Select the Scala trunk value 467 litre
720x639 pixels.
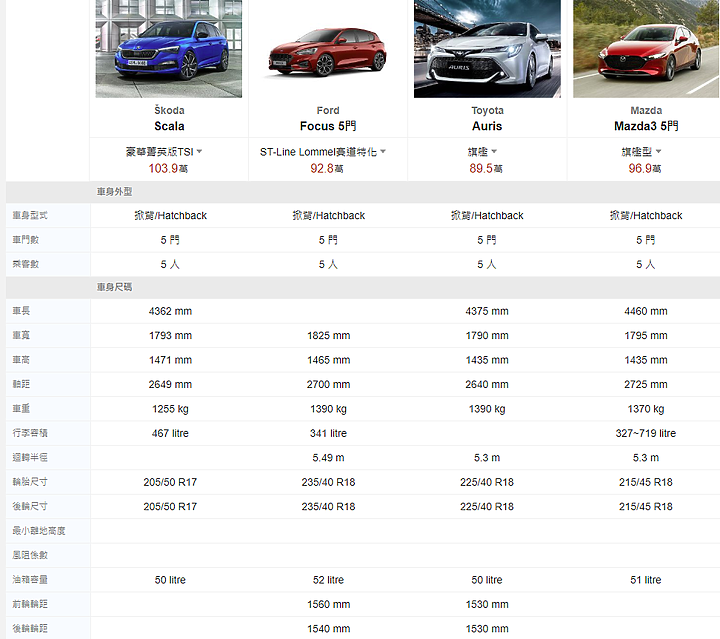click(170, 433)
